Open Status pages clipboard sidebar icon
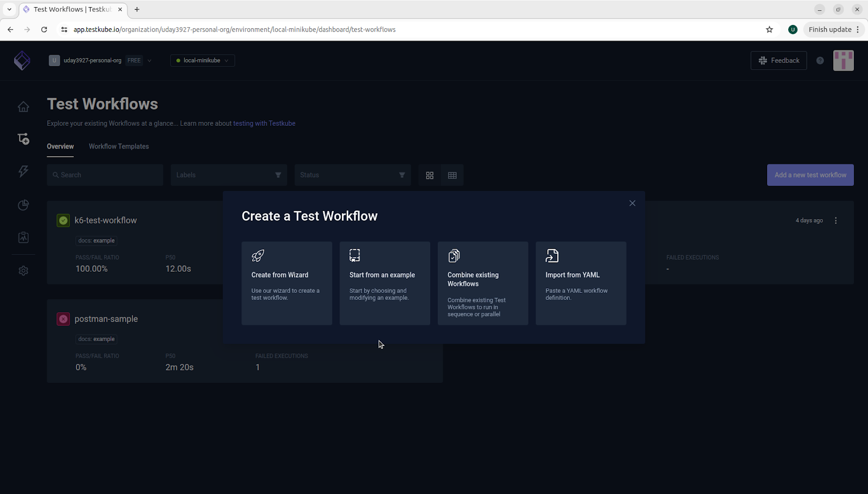Screen dimensions: 868x494 click(x=23, y=238)
